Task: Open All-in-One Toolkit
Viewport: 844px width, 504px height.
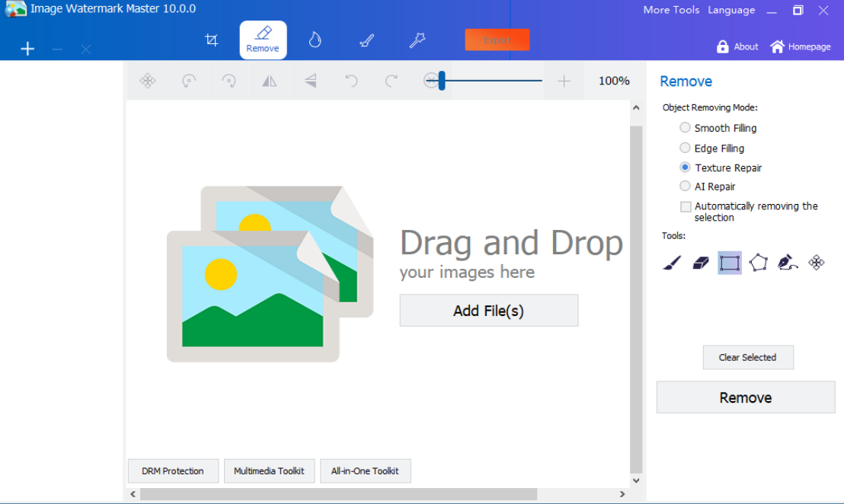Action: pos(365,471)
